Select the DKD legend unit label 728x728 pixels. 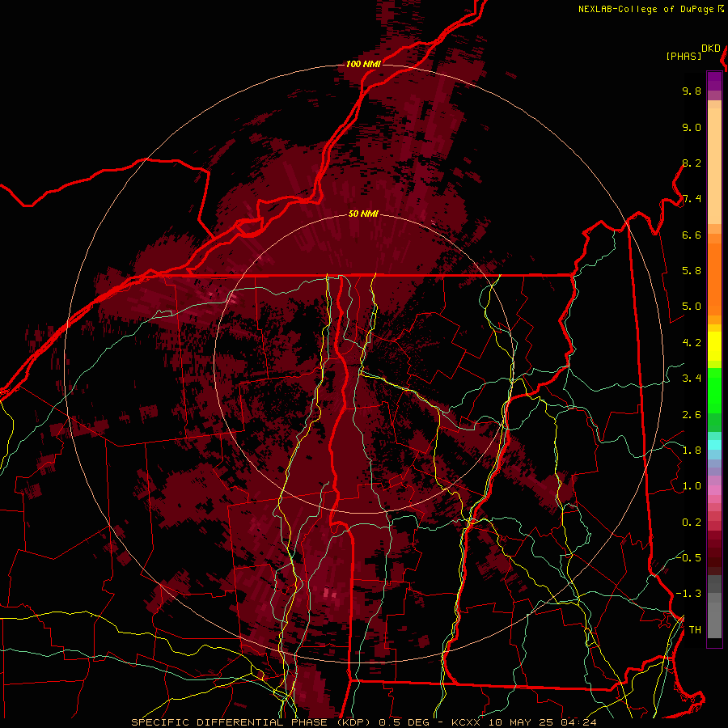(x=711, y=49)
